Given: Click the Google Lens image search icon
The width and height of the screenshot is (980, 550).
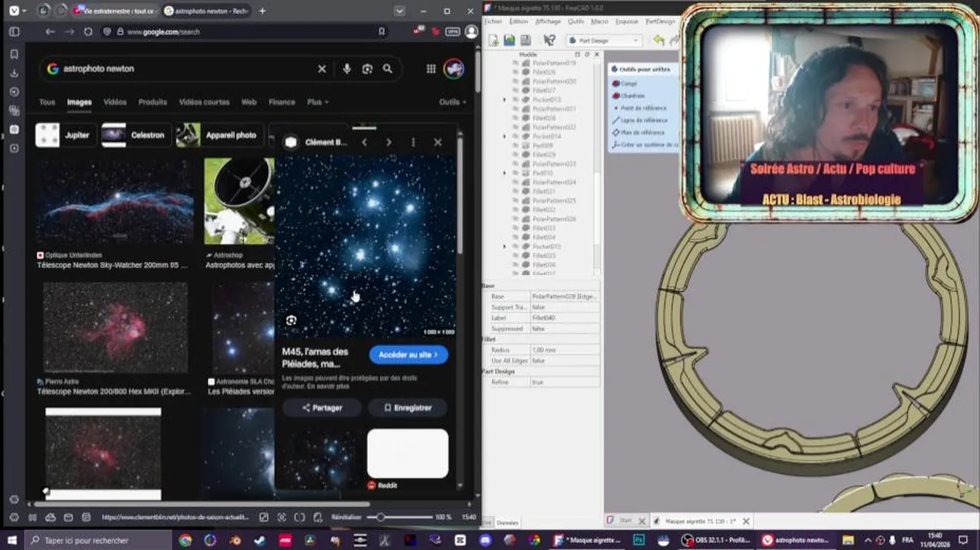Looking at the screenshot, I should click(367, 69).
